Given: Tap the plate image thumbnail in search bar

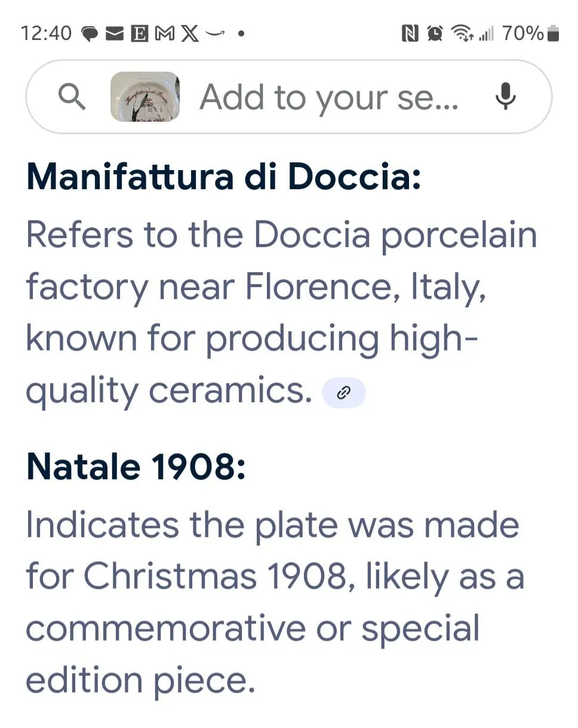Looking at the screenshot, I should coord(145,97).
